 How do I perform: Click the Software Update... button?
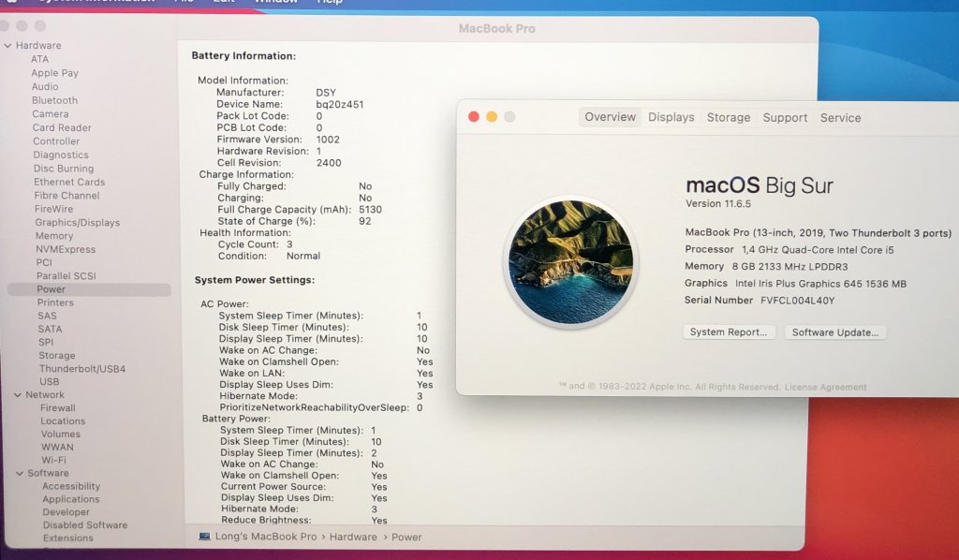point(834,332)
